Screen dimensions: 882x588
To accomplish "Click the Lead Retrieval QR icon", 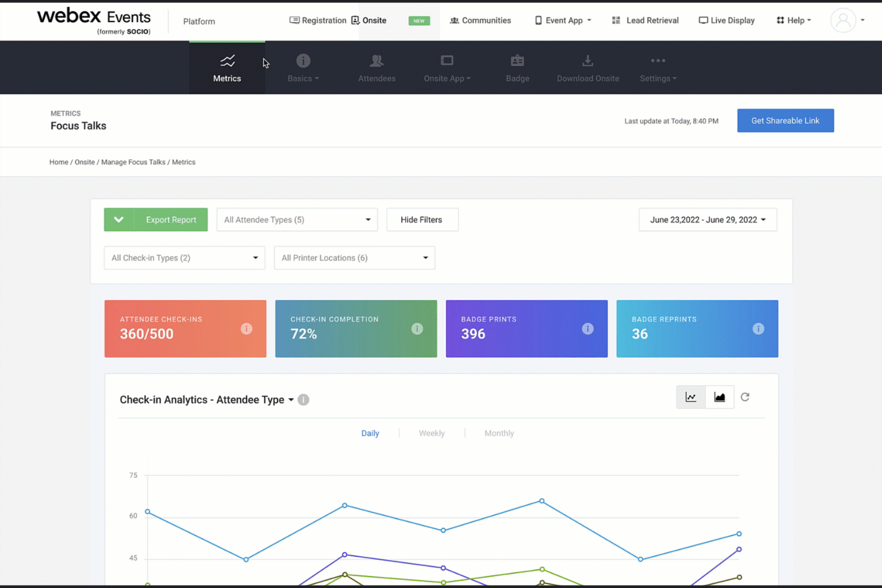I will 616,20.
